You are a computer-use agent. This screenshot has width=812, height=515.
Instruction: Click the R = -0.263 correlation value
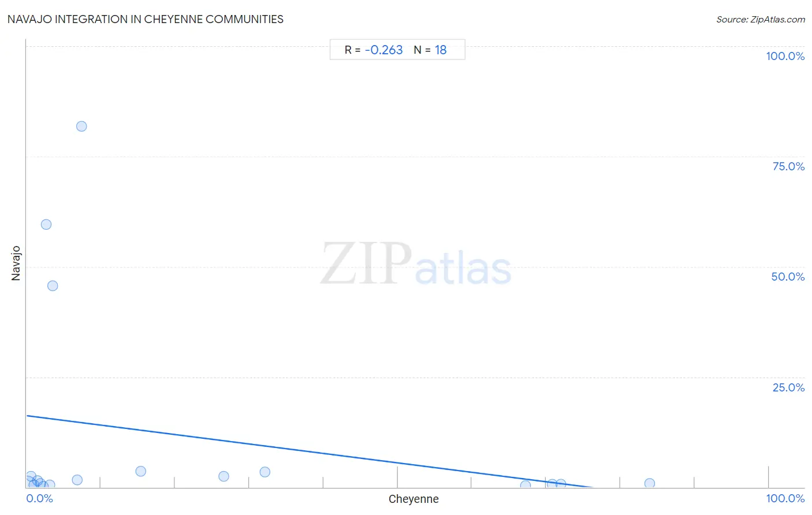coord(374,50)
